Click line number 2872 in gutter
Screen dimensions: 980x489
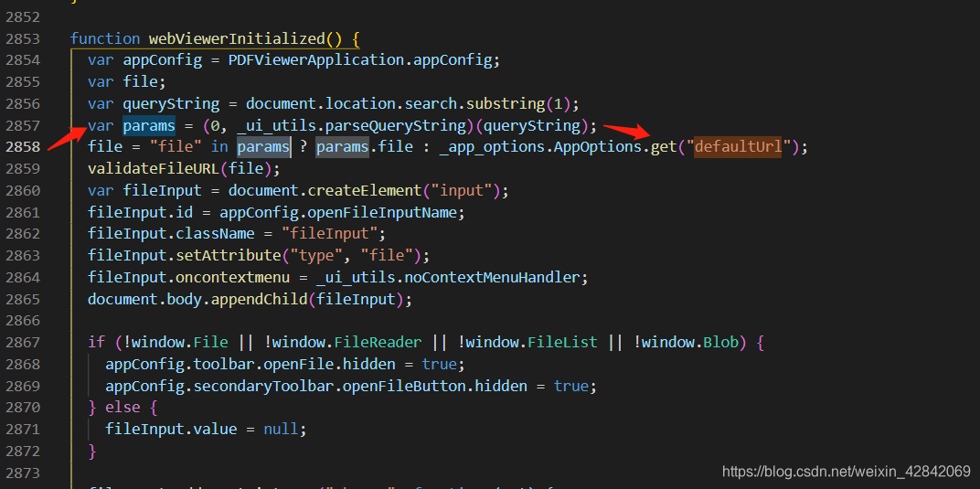point(23,451)
